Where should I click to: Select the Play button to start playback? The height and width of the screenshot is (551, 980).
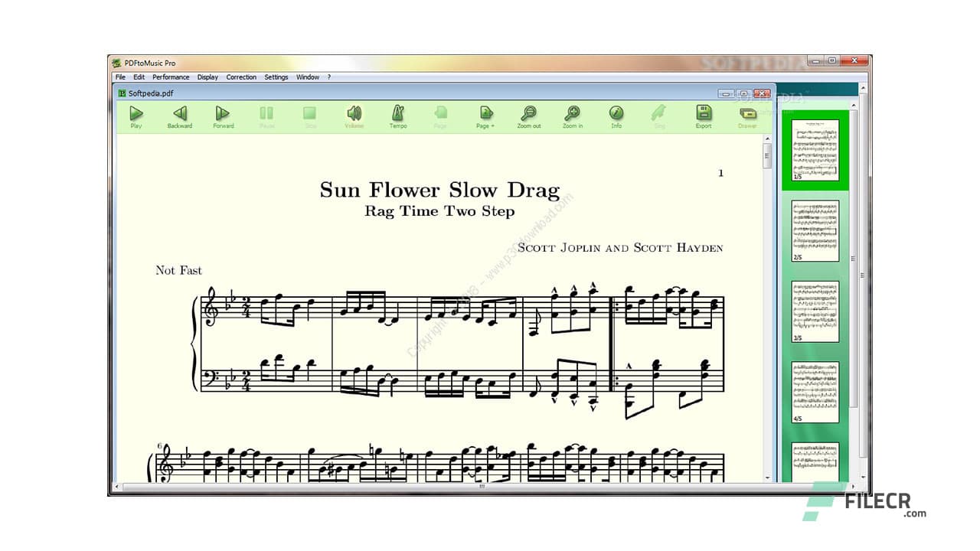(x=136, y=115)
